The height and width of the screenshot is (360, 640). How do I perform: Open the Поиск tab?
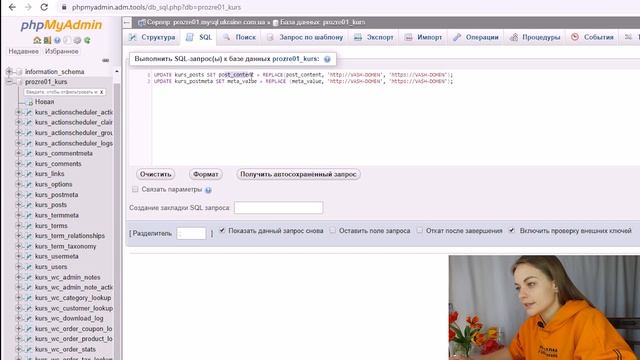coord(239,37)
